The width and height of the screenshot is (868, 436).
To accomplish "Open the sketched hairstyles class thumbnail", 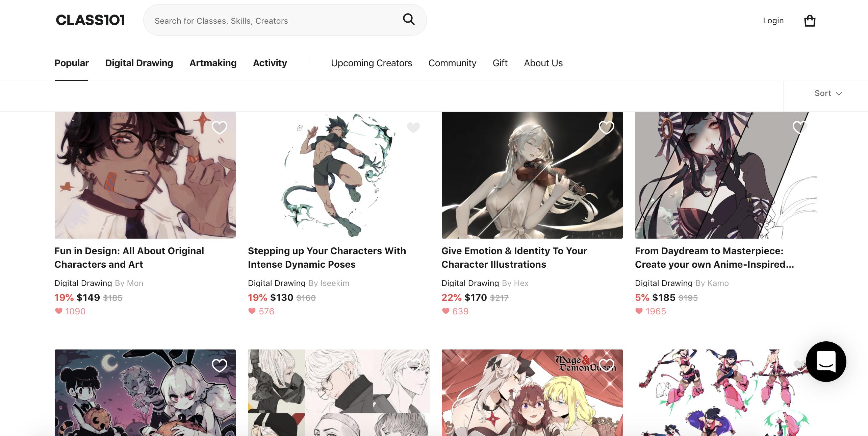I will (x=338, y=392).
